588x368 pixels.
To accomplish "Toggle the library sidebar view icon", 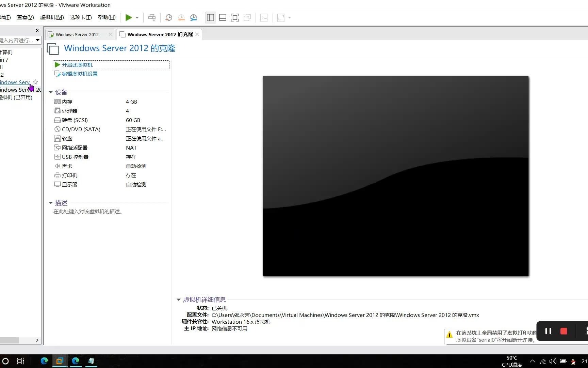I will tap(210, 18).
